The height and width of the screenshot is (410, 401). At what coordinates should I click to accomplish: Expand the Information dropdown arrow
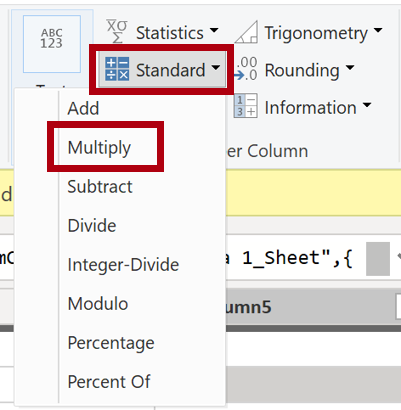pos(367,105)
